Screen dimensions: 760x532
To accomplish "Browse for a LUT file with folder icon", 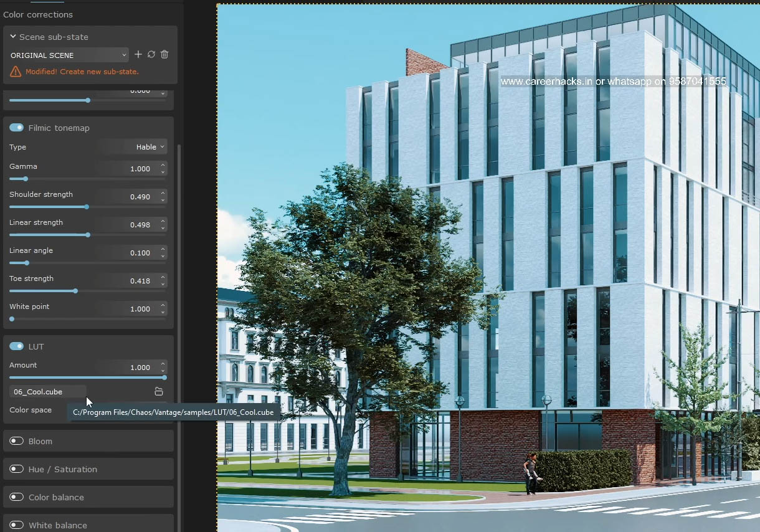I will [x=159, y=392].
